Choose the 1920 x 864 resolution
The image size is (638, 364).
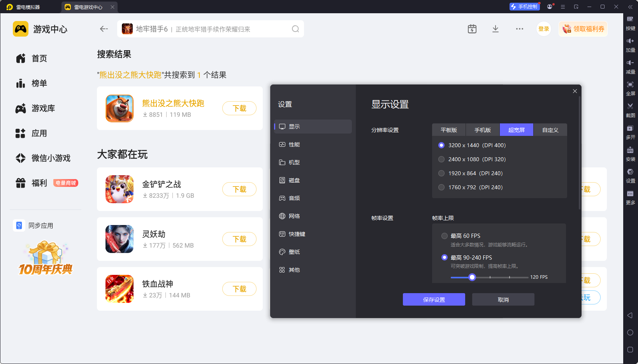(441, 173)
